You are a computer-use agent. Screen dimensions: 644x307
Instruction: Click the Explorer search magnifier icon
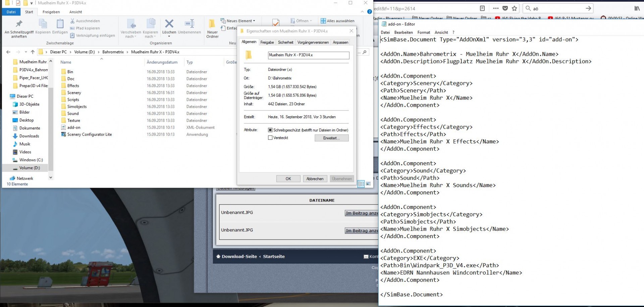point(364,52)
